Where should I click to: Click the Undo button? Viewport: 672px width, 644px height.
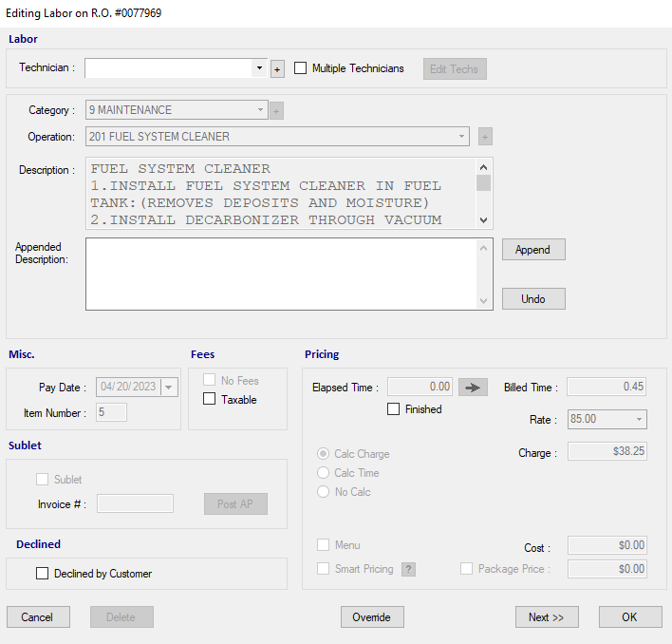532,299
